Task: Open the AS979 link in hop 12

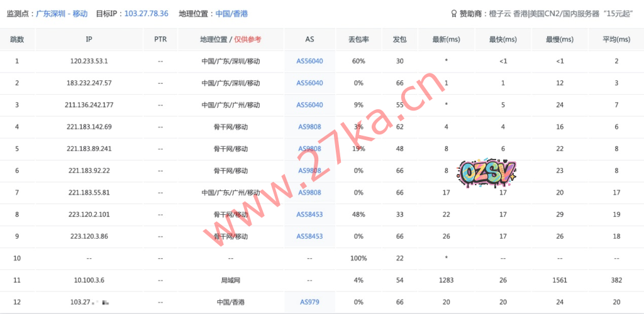Action: pyautogui.click(x=309, y=302)
